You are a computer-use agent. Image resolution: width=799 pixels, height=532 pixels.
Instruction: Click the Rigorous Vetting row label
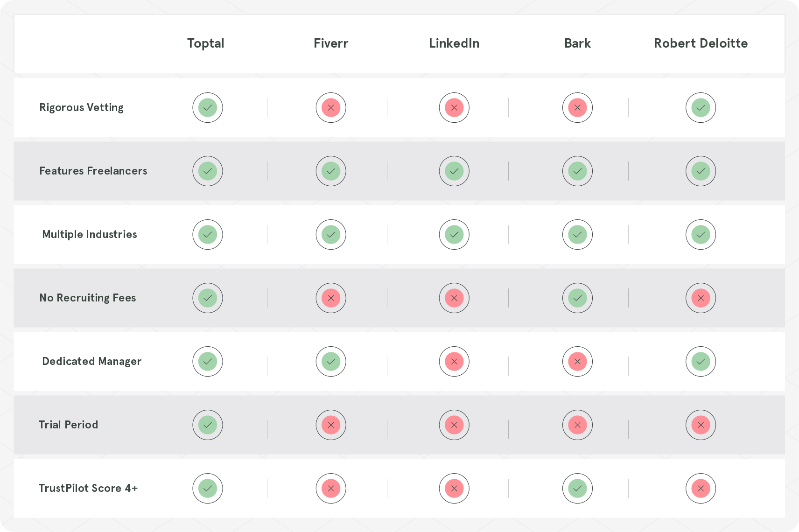point(82,108)
